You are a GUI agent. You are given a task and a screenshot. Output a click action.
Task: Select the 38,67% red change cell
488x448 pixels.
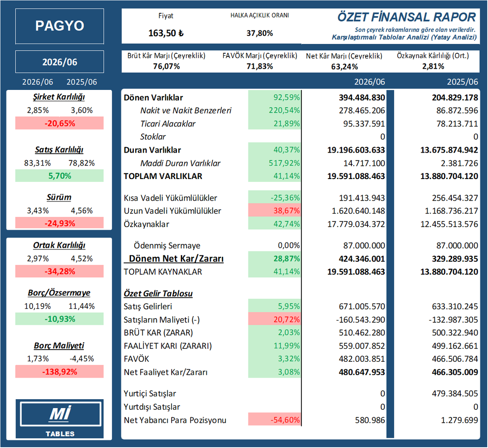tap(274, 211)
